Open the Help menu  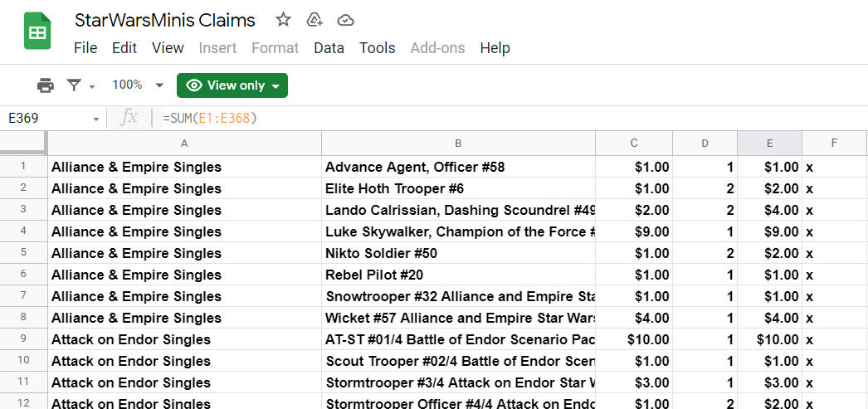pyautogui.click(x=495, y=48)
